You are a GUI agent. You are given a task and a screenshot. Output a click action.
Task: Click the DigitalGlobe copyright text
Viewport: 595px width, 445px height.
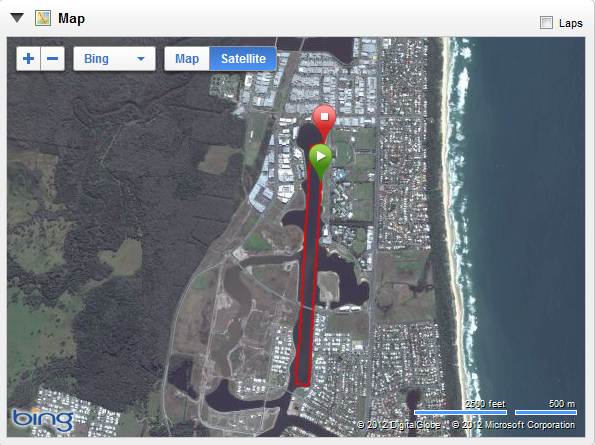(398, 425)
